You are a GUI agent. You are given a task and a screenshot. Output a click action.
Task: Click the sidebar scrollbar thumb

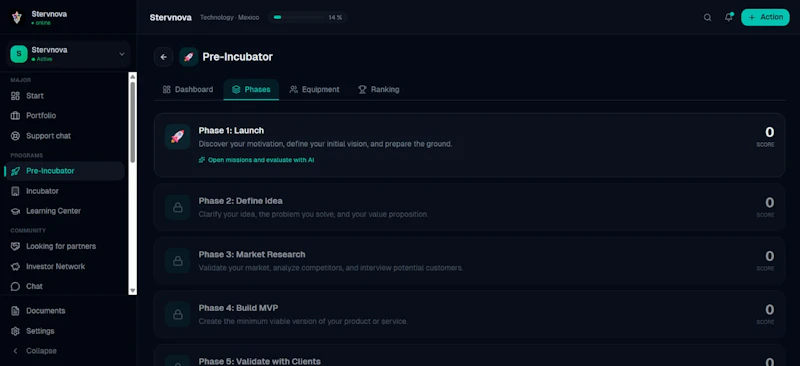click(x=133, y=122)
